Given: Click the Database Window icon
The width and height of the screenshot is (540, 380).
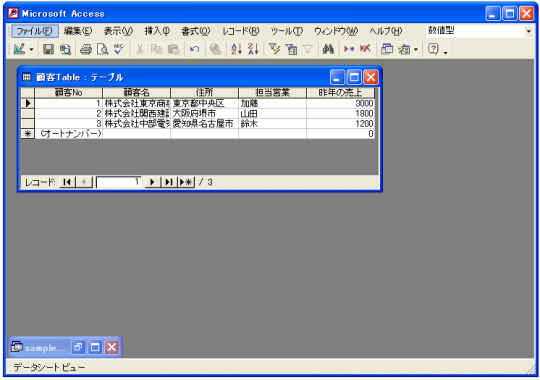Looking at the screenshot, I should (x=387, y=49).
